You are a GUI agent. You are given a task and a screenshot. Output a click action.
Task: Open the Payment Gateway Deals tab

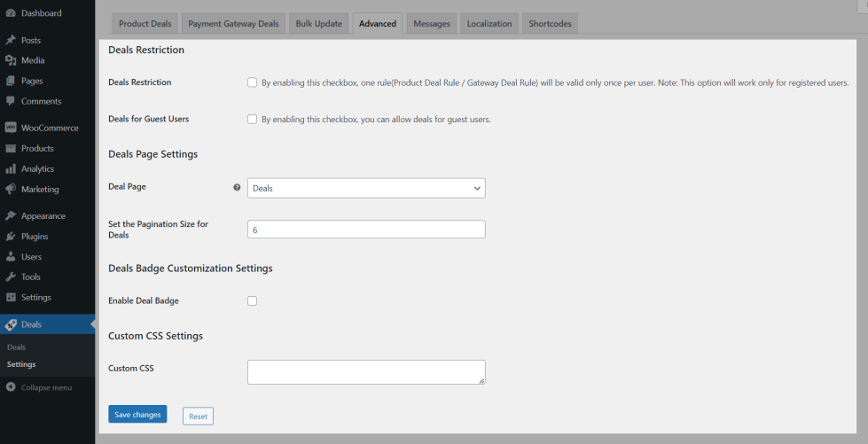[233, 24]
